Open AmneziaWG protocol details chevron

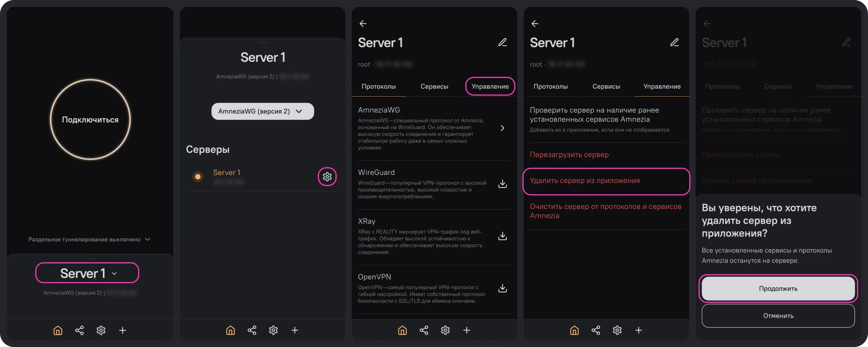coord(502,128)
